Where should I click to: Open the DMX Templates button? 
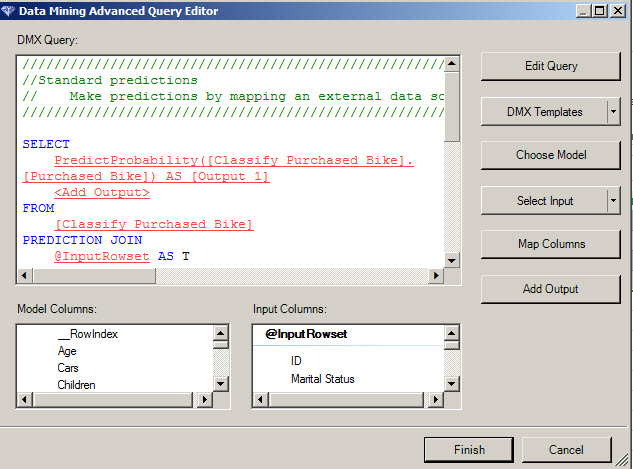[544, 112]
